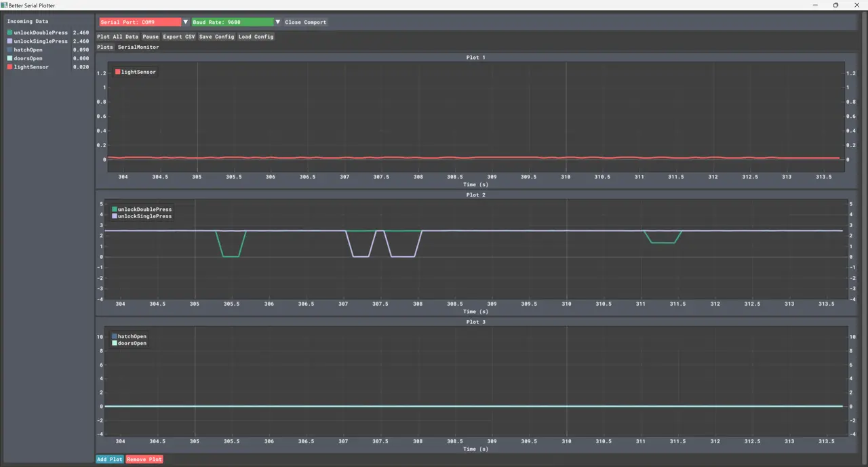This screenshot has height=467, width=868.
Task: Toggle unlockDoublePress legend entry in Plot 2
Action: click(x=142, y=209)
